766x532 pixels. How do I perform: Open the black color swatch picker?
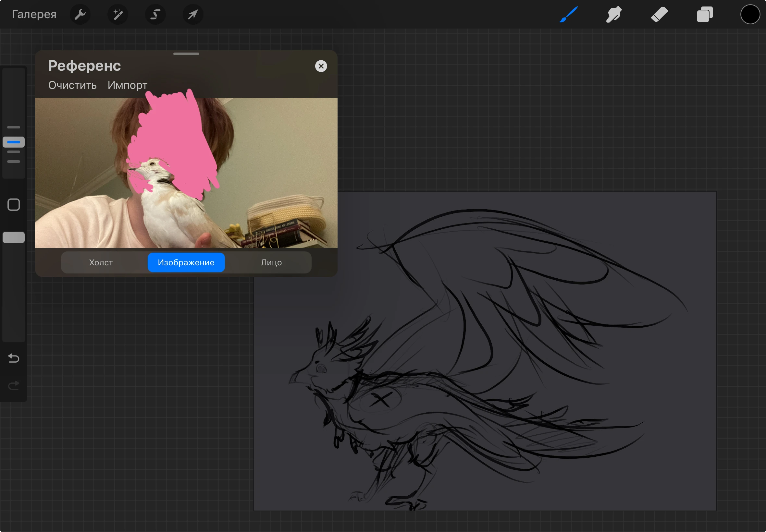point(750,14)
